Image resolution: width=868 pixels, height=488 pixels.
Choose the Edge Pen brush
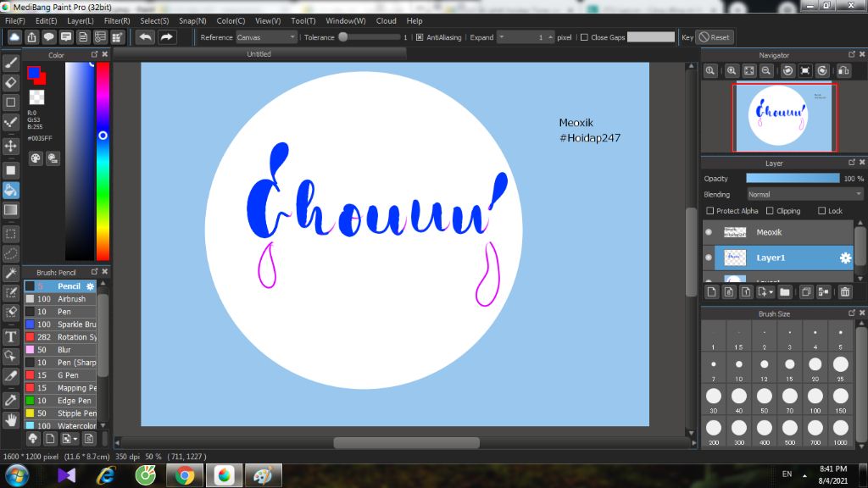60,401
